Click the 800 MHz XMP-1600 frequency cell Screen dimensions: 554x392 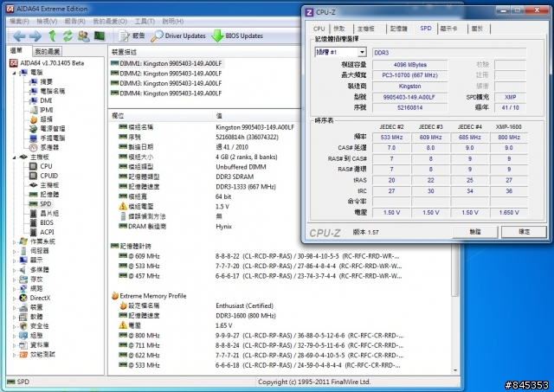(509, 138)
